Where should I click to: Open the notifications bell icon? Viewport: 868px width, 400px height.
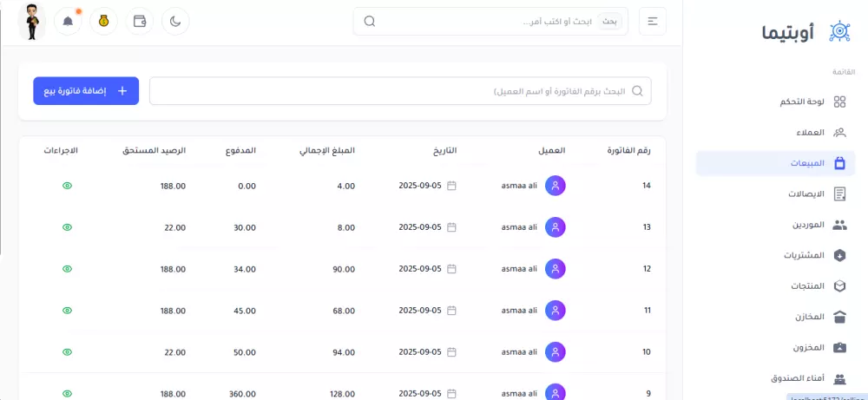pyautogui.click(x=68, y=21)
